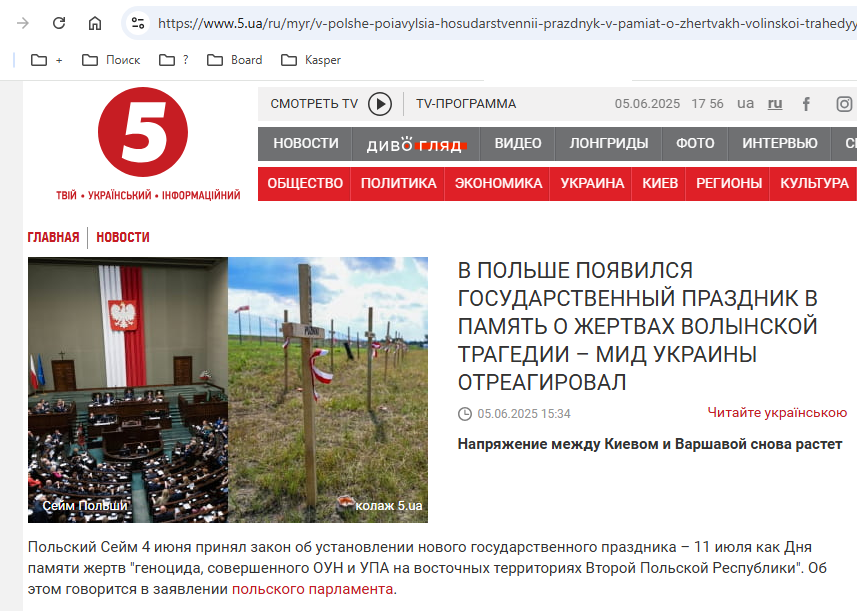
Task: Select КУЛЬТУРА category
Action: [x=814, y=184]
